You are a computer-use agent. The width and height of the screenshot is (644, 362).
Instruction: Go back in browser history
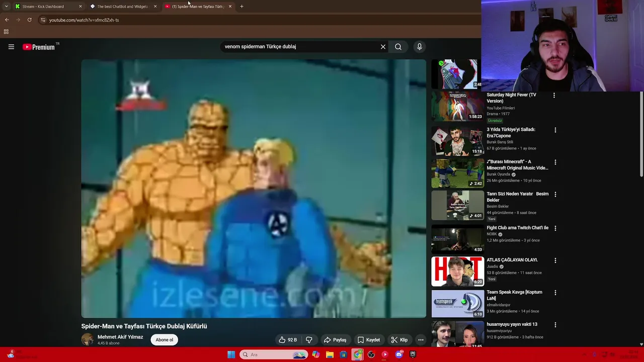click(7, 20)
